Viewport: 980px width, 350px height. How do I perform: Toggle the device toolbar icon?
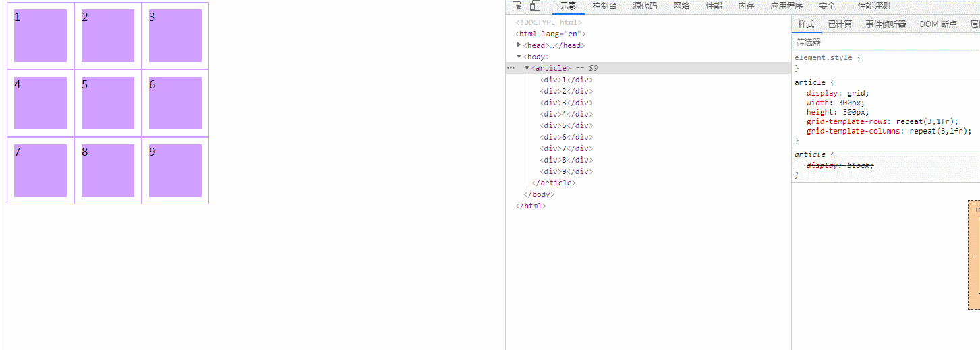(x=535, y=6)
